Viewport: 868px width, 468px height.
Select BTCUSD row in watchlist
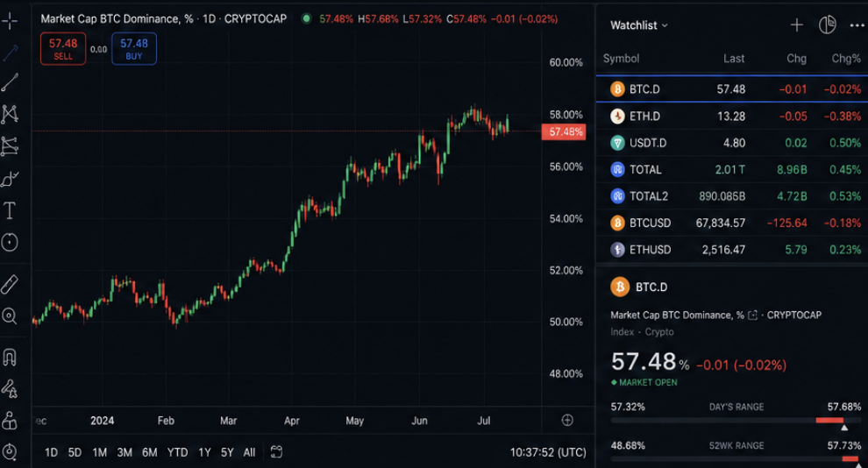732,223
